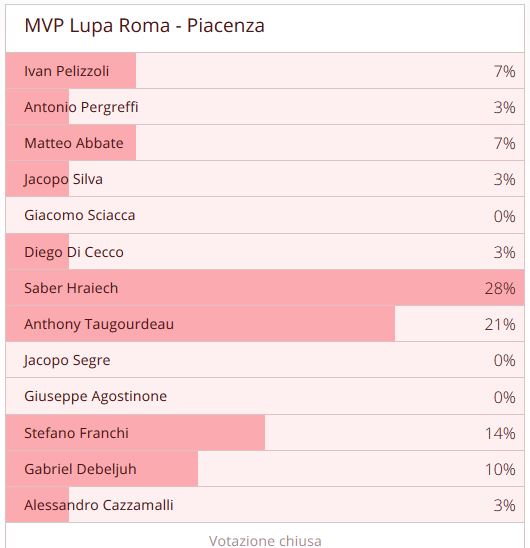Select Anthony Taugourdeau poll option
Image resolution: width=530 pixels, height=548 pixels.
tap(265, 324)
